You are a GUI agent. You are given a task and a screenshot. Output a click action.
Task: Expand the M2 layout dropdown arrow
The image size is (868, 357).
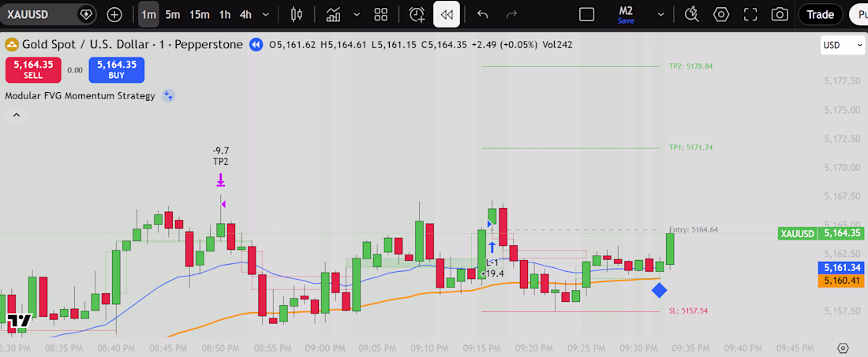(660, 15)
